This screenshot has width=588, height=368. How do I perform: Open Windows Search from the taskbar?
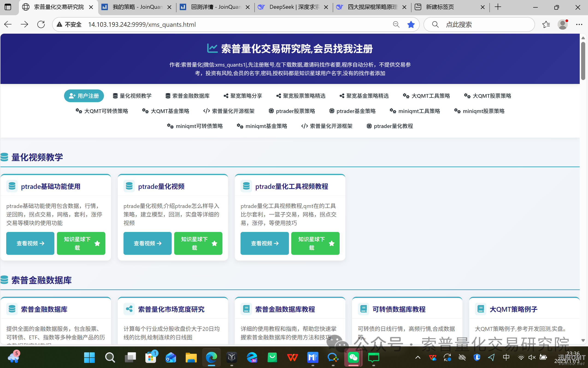110,358
